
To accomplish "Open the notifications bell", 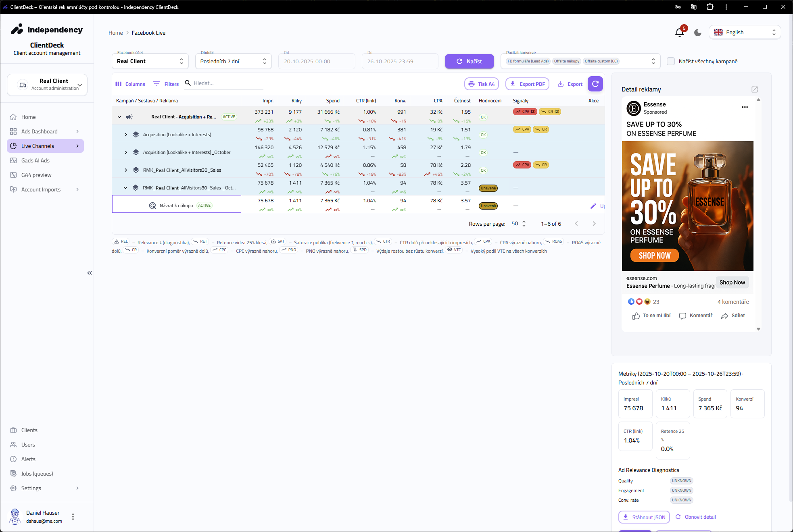I will [680, 33].
